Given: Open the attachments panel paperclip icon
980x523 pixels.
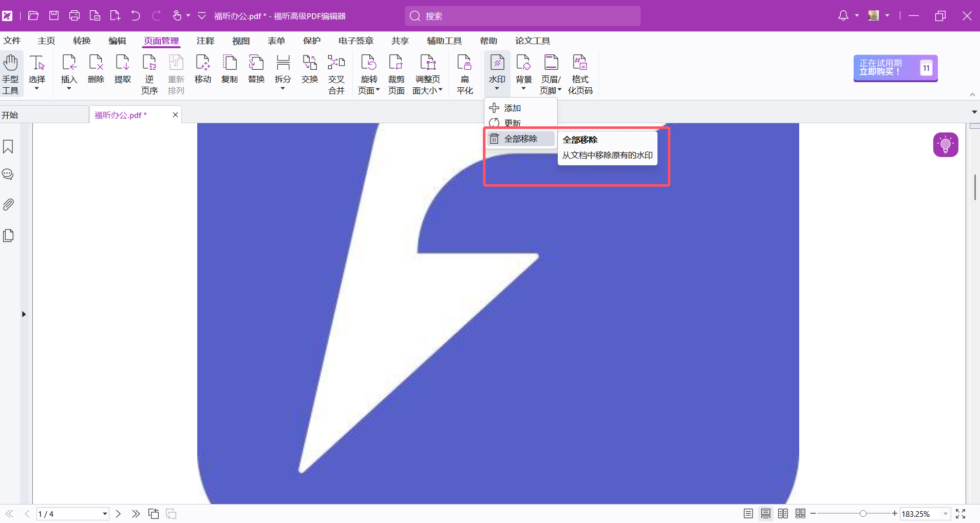Looking at the screenshot, I should point(8,205).
